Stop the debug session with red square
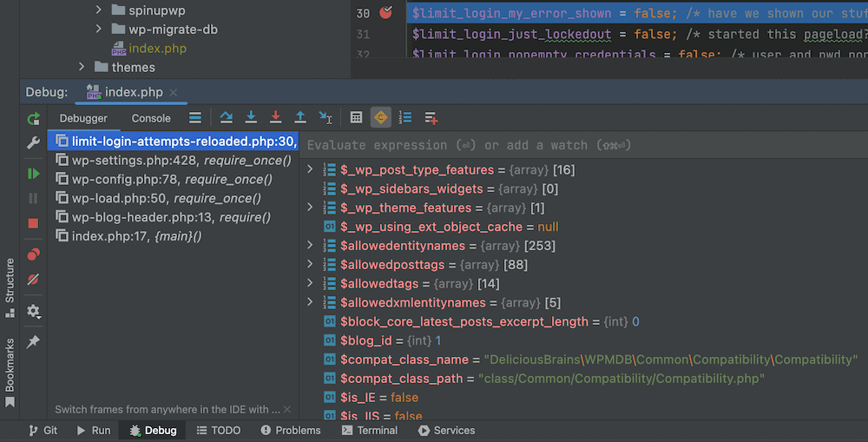 tap(33, 223)
